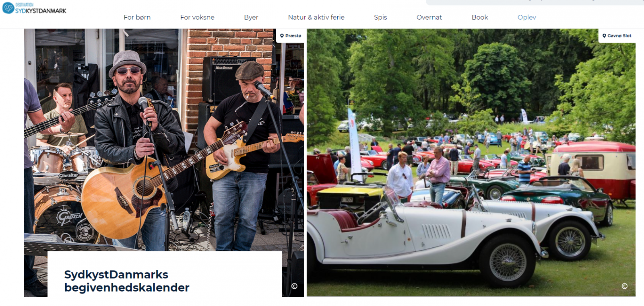Open the vintage car show photo

pyautogui.click(x=471, y=162)
